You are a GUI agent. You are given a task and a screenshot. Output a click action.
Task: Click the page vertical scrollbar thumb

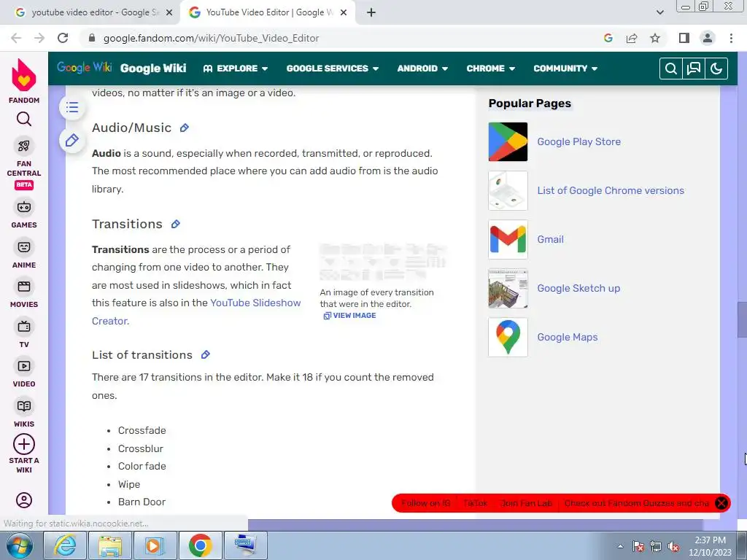[x=742, y=319]
